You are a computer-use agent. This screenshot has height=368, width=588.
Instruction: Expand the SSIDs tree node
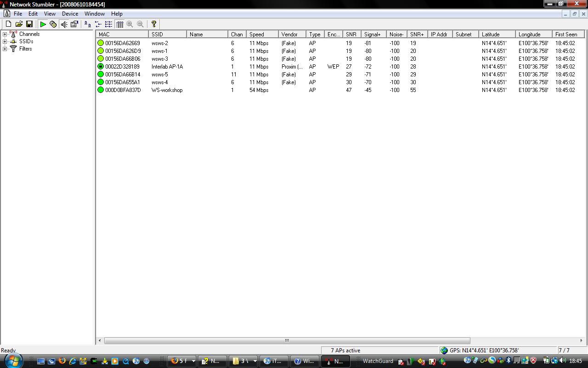(x=5, y=41)
